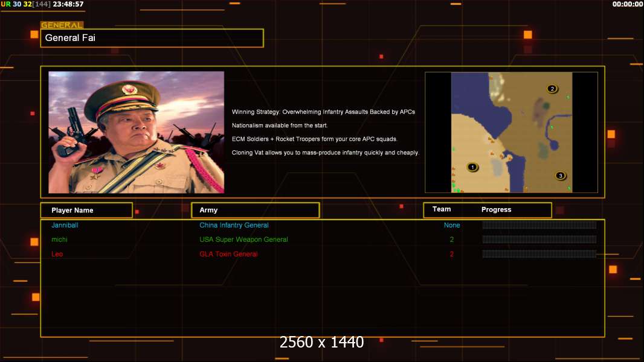The height and width of the screenshot is (362, 644).
Task: Click the General Fai name field
Action: pyautogui.click(x=152, y=38)
